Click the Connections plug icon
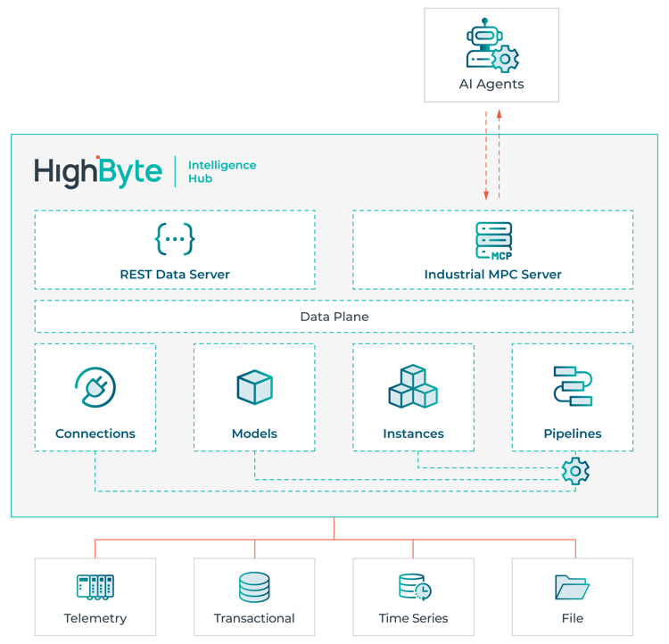This screenshot has width=669, height=644. tap(95, 387)
